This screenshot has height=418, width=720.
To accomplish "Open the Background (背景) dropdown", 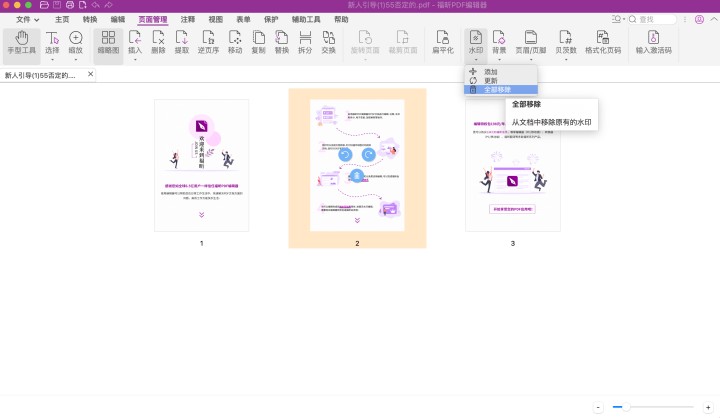I will pyautogui.click(x=499, y=59).
